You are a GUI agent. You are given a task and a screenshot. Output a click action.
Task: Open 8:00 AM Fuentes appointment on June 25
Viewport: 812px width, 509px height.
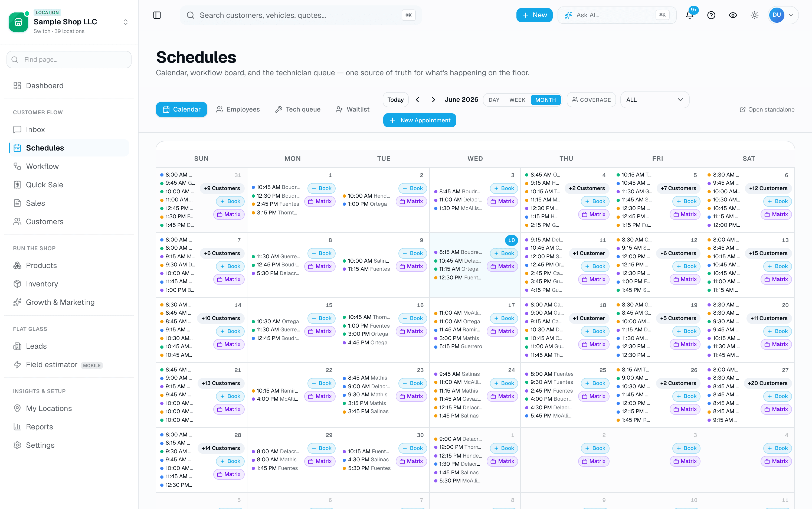[x=549, y=374]
